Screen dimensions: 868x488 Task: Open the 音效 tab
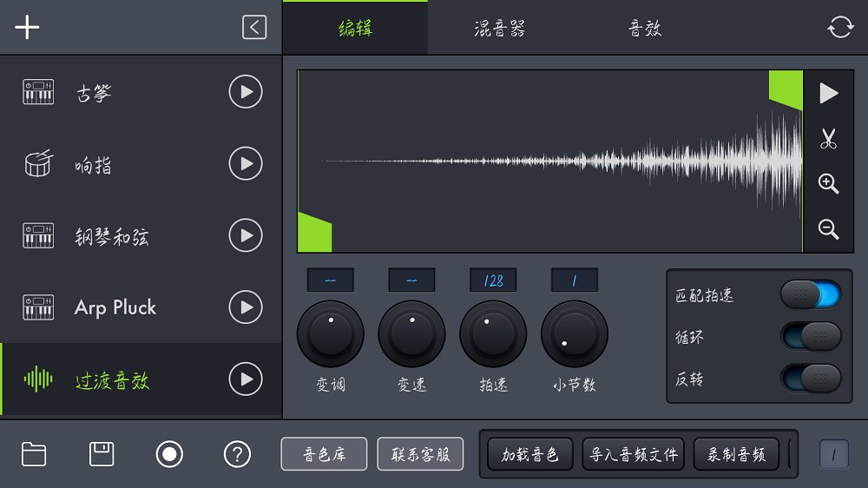coord(644,28)
